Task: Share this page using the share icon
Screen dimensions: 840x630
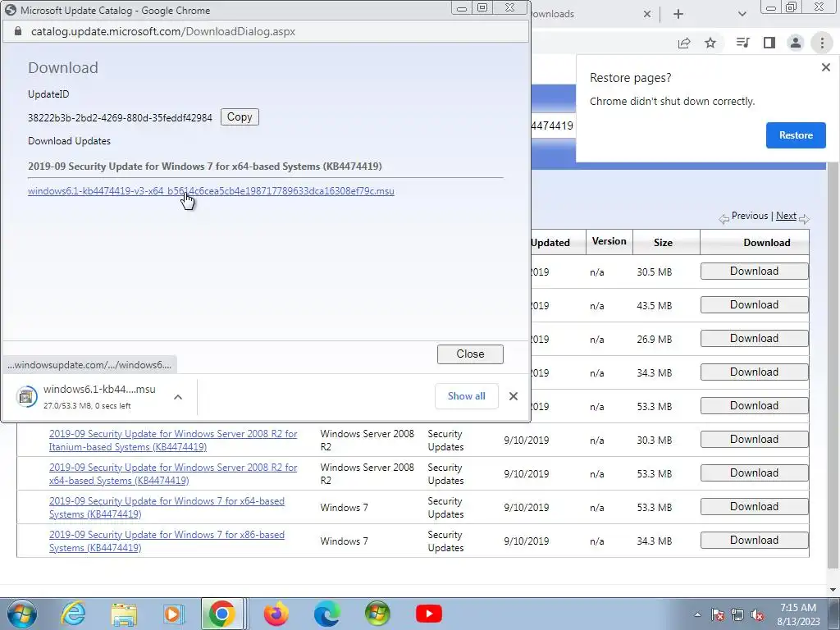Action: point(684,43)
